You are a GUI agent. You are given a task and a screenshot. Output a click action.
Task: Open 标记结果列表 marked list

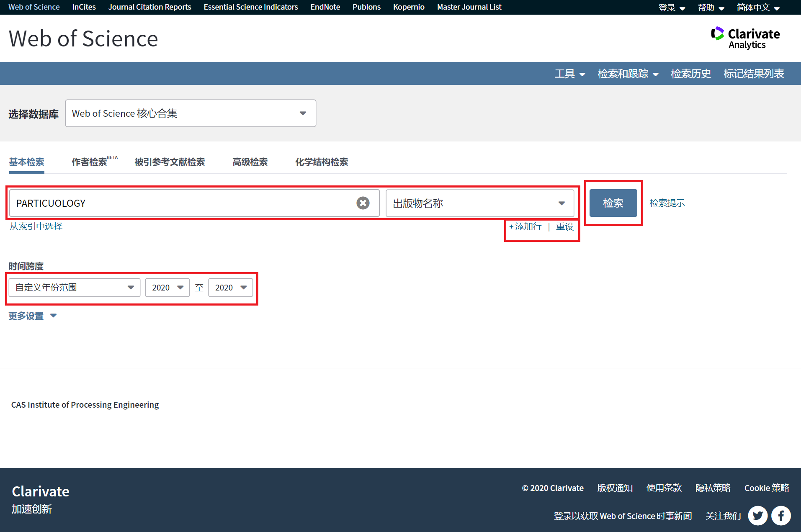click(754, 74)
